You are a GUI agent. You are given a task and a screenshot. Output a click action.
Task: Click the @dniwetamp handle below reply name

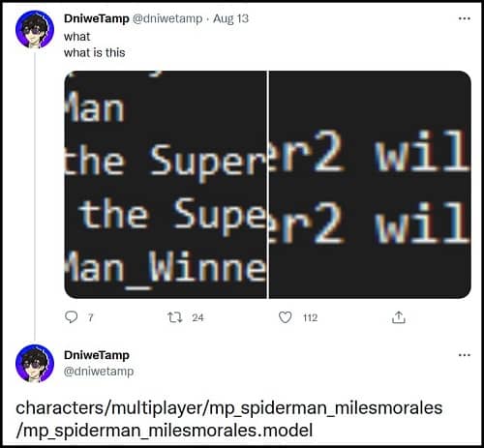click(99, 372)
